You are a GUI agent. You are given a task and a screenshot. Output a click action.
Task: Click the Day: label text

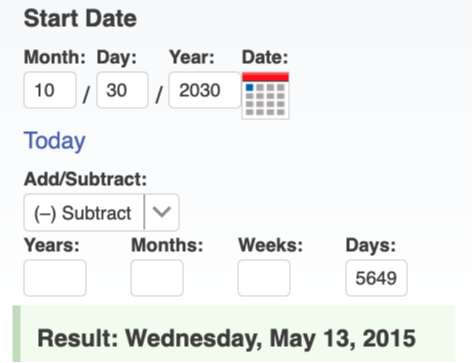coord(117,57)
